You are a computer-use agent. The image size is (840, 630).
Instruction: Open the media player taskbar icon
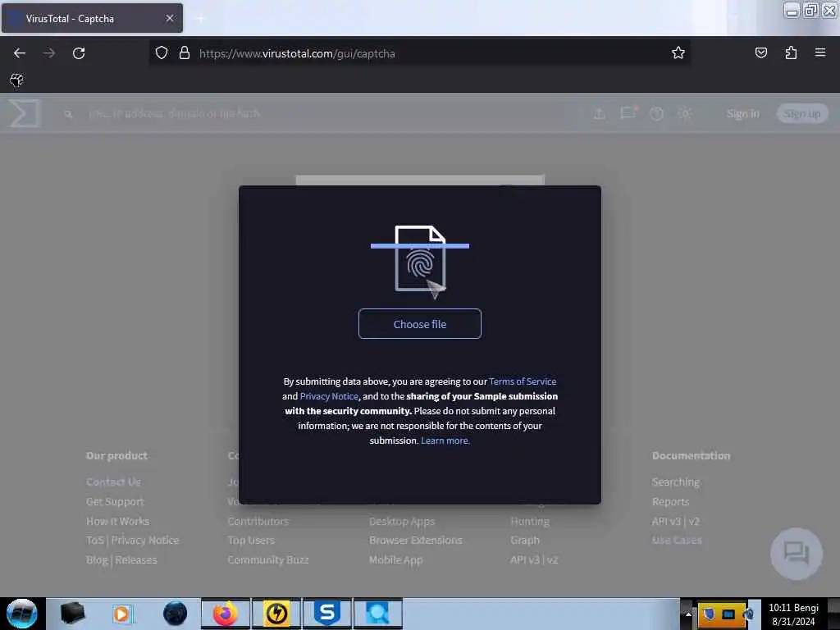(122, 614)
